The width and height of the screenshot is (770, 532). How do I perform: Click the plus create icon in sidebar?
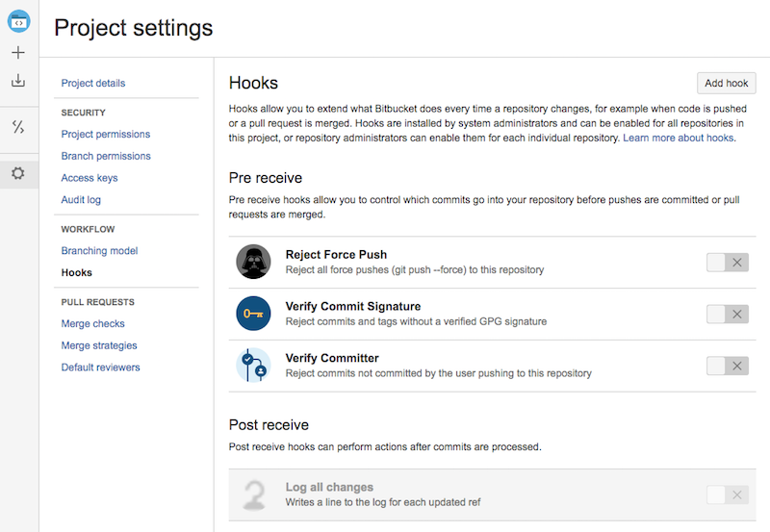pyautogui.click(x=18, y=53)
